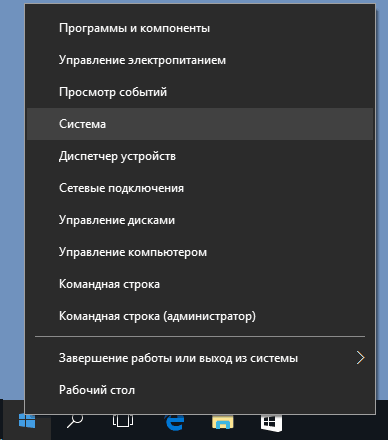Select Сетевые подключения
The height and width of the screenshot is (440, 388).
click(200, 188)
